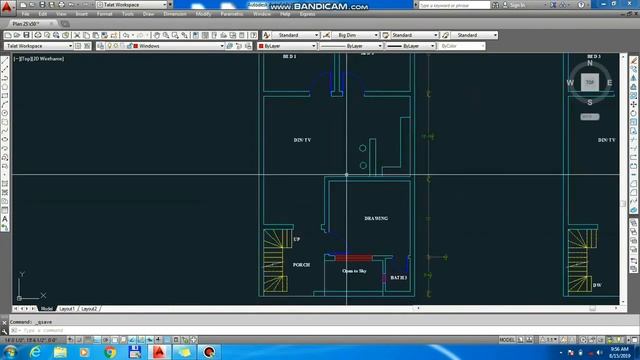Screen dimensions: 640x360
Task: Open the ByLayer linetype dropdown
Action: tap(351, 46)
